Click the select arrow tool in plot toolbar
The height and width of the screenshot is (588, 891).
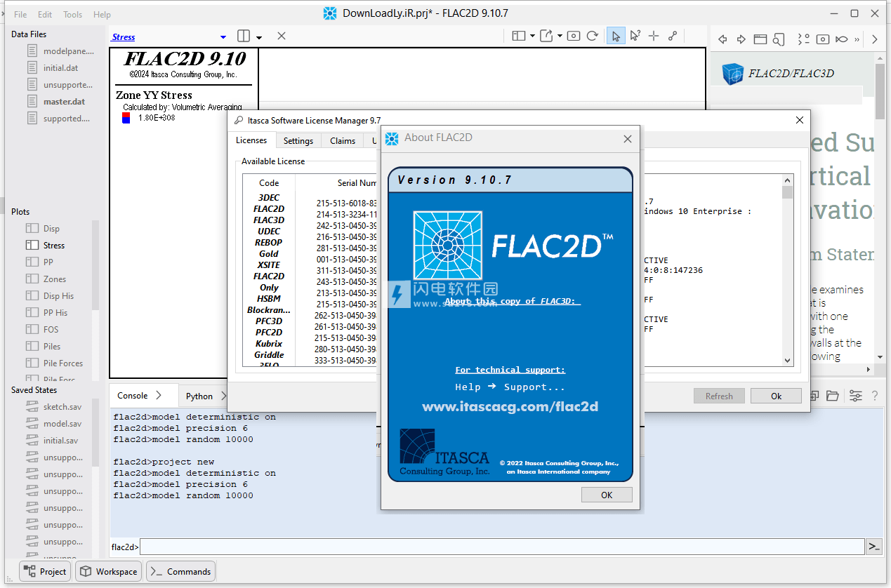[x=616, y=36]
